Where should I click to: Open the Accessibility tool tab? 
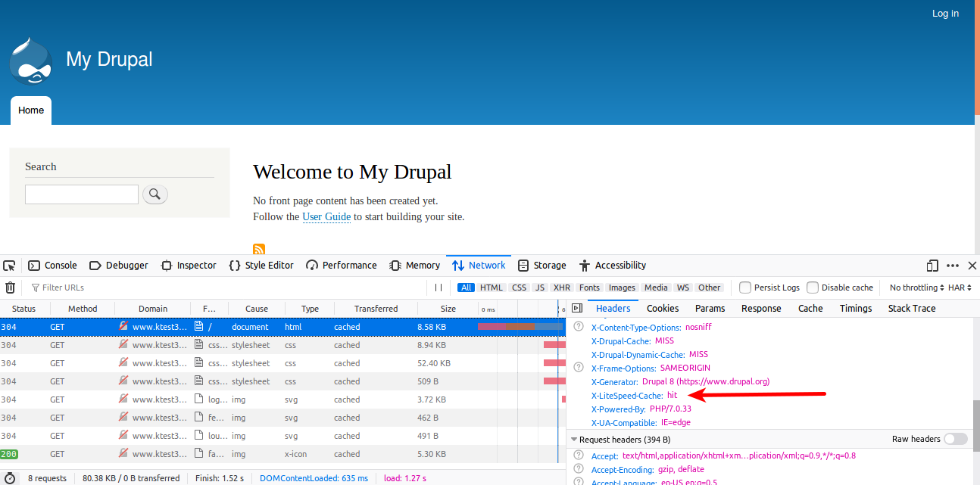[x=612, y=266]
